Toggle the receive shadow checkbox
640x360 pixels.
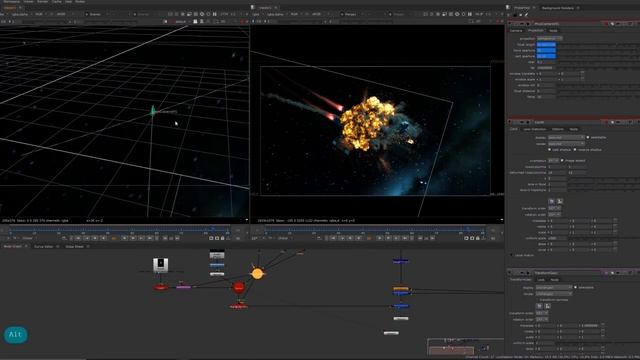click(575, 150)
